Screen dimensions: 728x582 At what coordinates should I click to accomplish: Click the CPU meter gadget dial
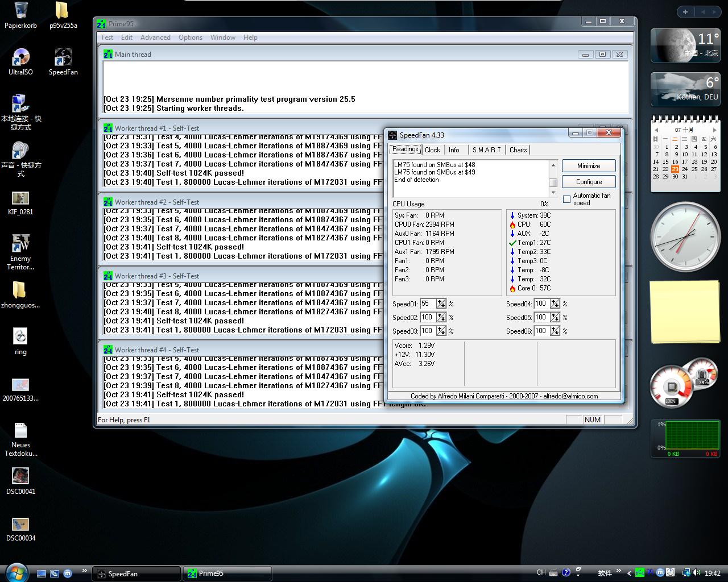pyautogui.click(x=671, y=387)
